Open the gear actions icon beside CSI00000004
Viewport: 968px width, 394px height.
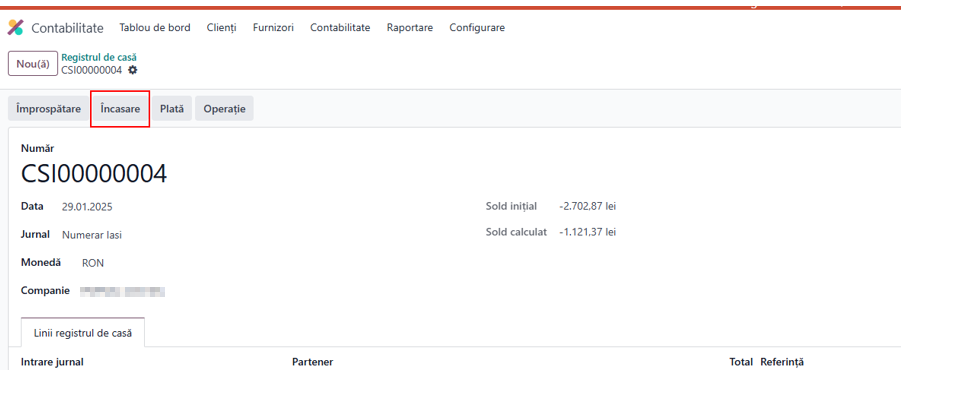pyautogui.click(x=133, y=70)
